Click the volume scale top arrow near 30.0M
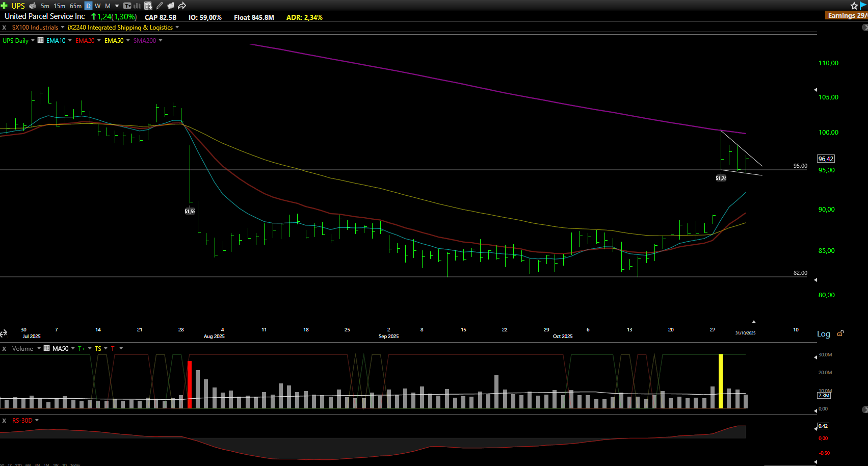Screen dimensions: 868x466 pos(816,357)
